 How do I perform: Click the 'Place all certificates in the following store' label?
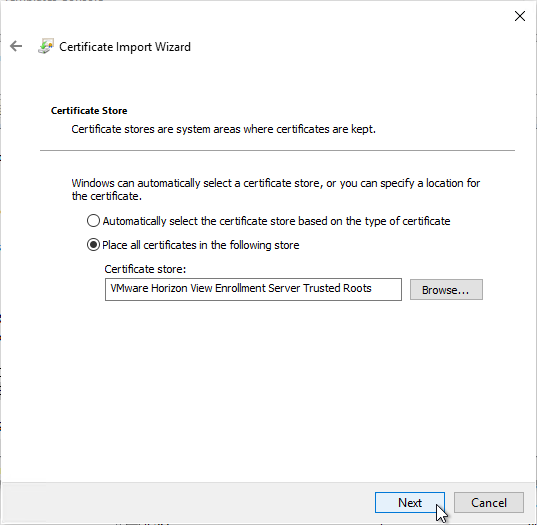[201, 245]
